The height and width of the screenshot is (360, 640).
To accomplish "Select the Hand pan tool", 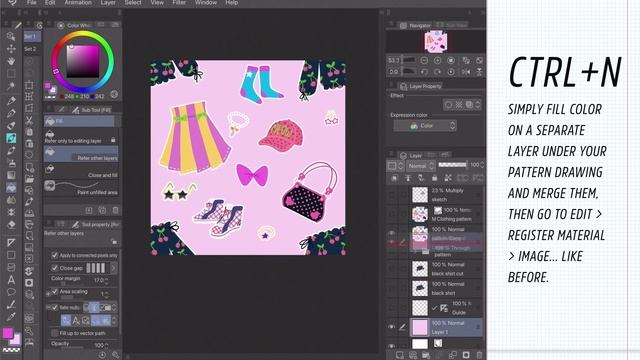I will [x=11, y=61].
